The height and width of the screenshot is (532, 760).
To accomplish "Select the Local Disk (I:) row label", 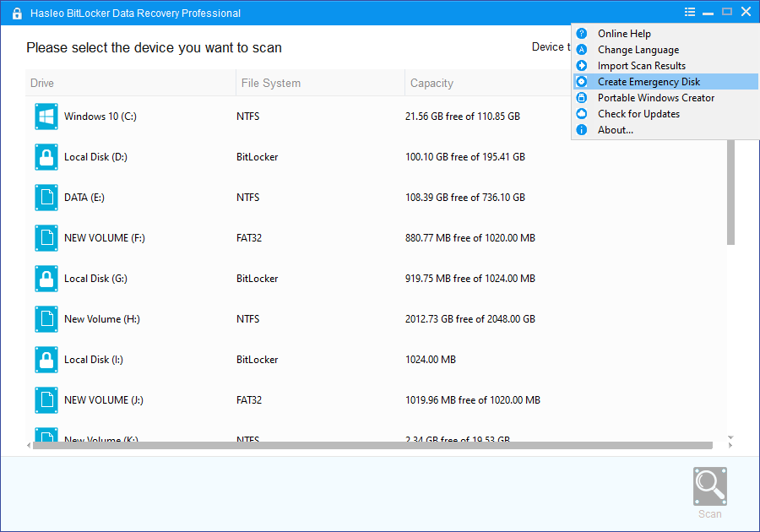I will [94, 360].
